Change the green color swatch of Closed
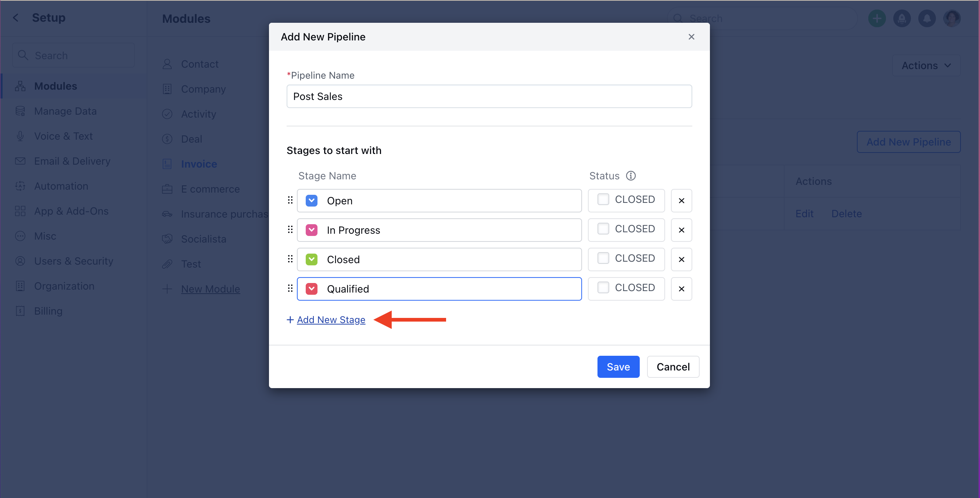The height and width of the screenshot is (498, 980). [x=312, y=259]
